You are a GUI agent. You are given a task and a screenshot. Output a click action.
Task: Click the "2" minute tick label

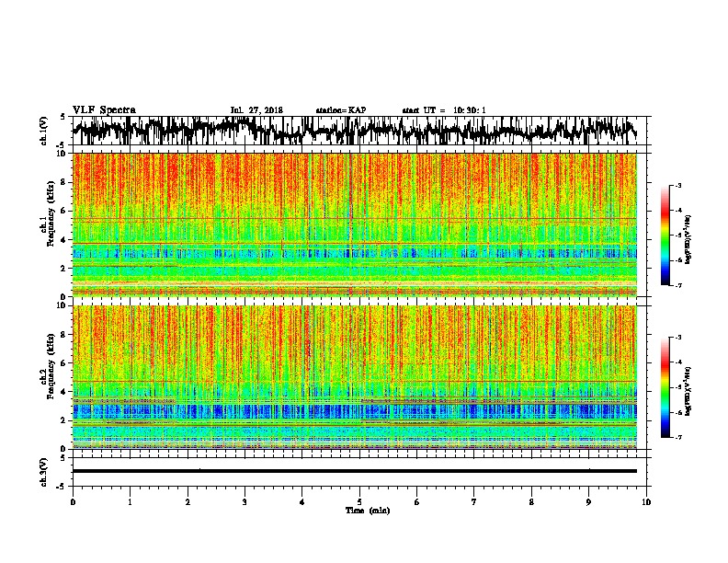pos(188,502)
